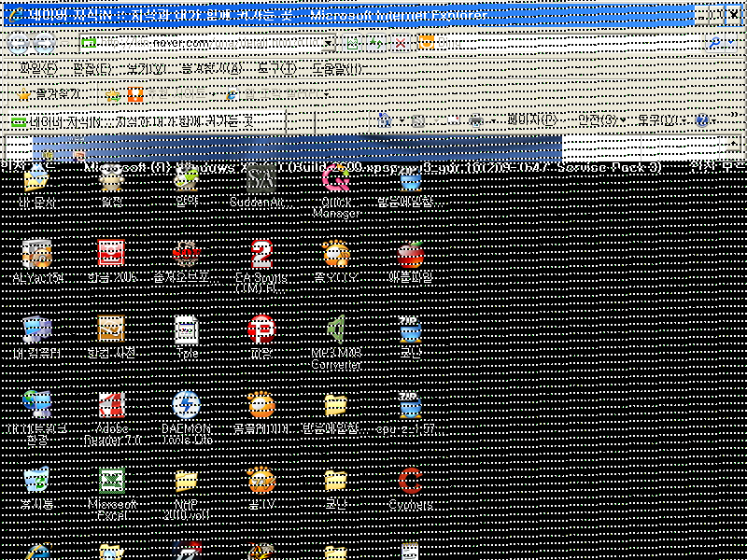Expand the address bar dropdown arrow
Viewport: 747px width, 560px height.
pos(329,43)
